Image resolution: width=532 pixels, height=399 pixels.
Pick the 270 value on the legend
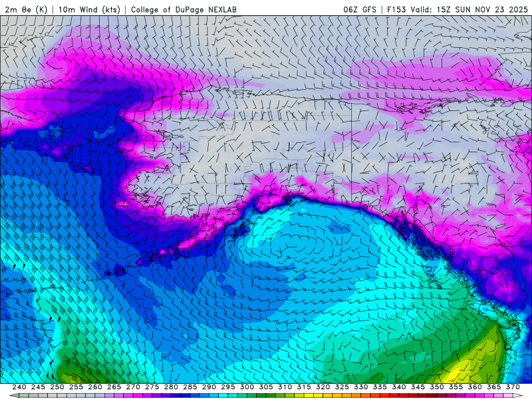click(133, 387)
